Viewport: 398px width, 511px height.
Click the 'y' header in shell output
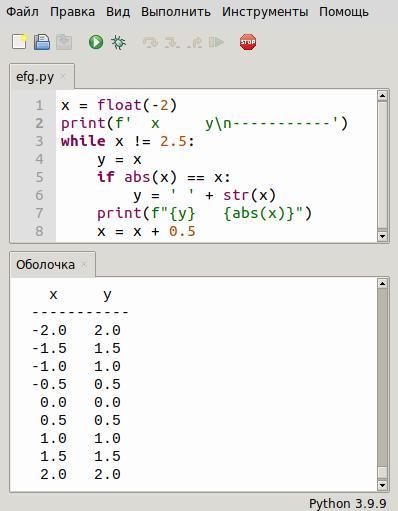[107, 295]
